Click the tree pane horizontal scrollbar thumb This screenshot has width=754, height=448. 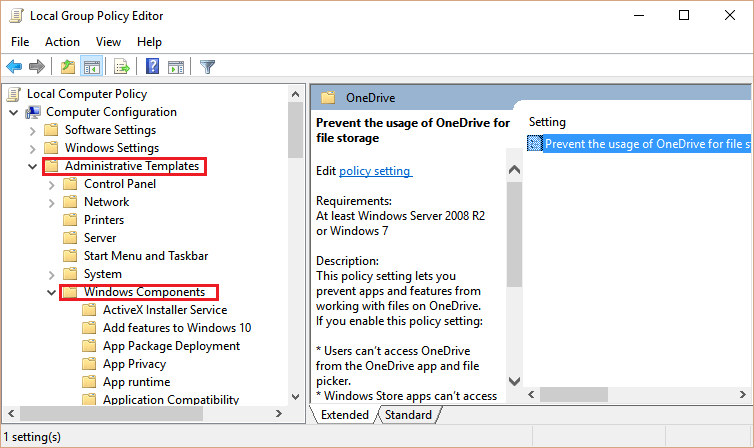[x=111, y=413]
